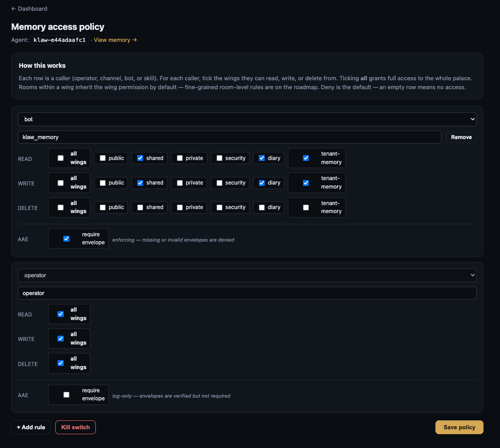Check "all wings" for klaw_memory READ row

pyautogui.click(x=61, y=158)
